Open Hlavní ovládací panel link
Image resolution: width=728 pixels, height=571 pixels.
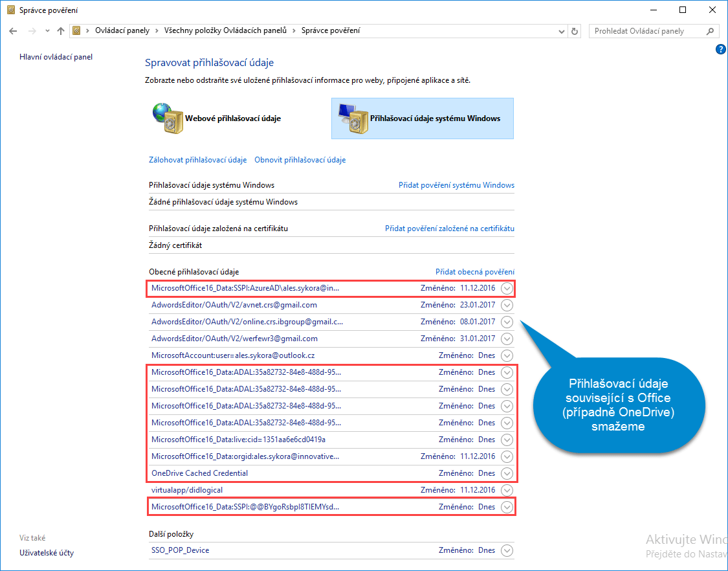(x=56, y=57)
